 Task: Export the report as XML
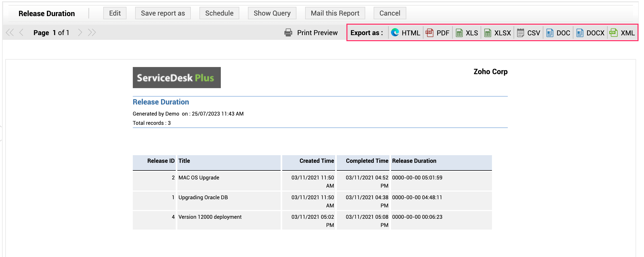(x=622, y=33)
